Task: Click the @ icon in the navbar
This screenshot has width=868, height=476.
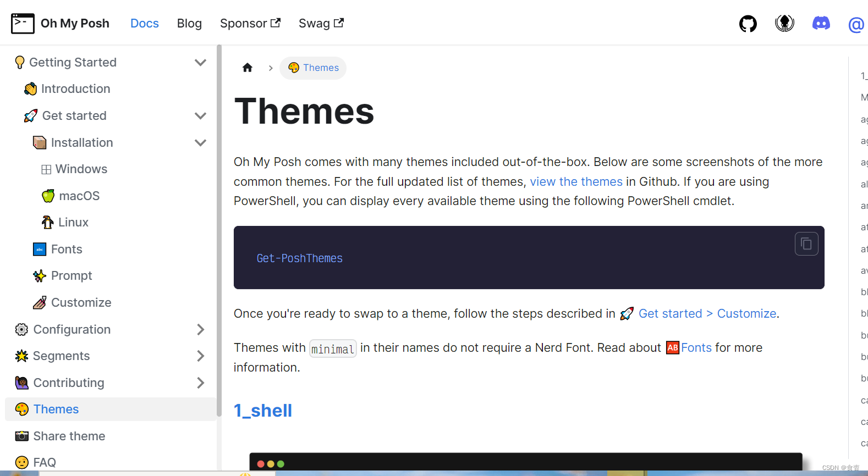Action: (x=856, y=25)
